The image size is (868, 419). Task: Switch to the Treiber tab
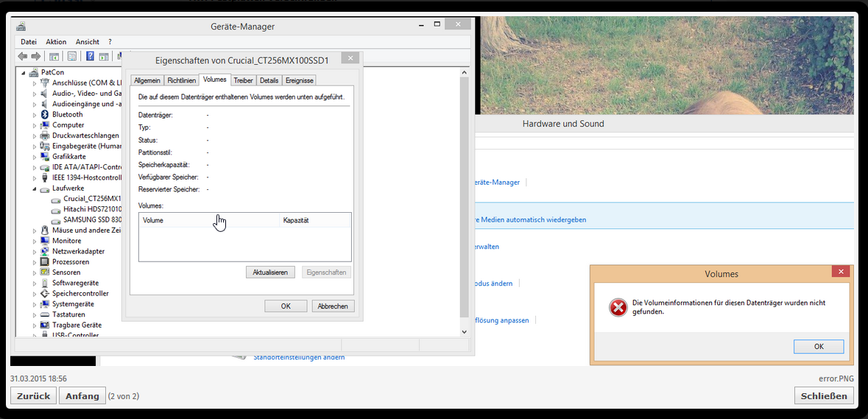tap(243, 81)
